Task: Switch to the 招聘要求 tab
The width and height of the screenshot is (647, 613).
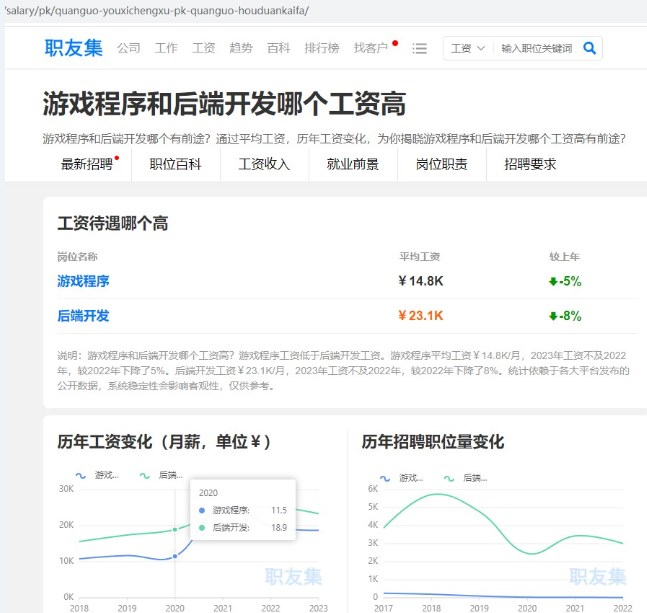Action: tap(530, 164)
